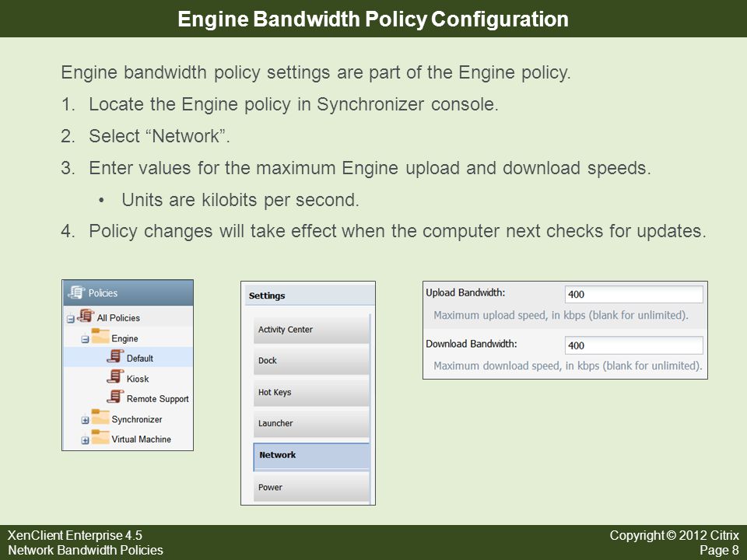Collapse the All Policies tree node
This screenshot has width=747, height=560.
[71, 319]
